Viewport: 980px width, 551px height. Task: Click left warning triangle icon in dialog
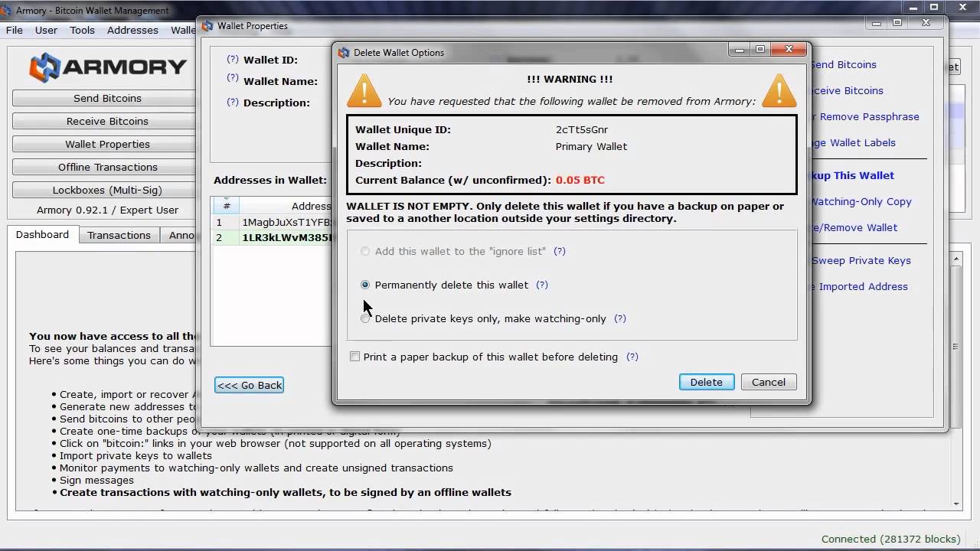[x=364, y=90]
